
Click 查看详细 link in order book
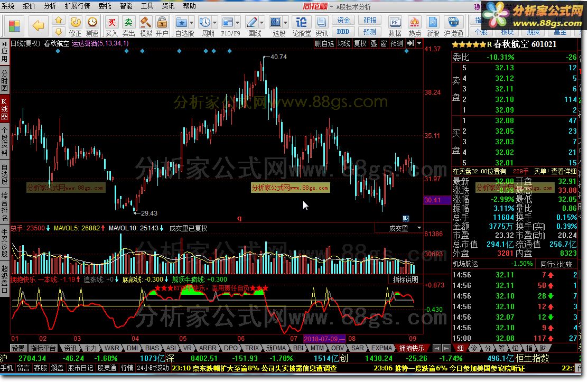tap(564, 171)
